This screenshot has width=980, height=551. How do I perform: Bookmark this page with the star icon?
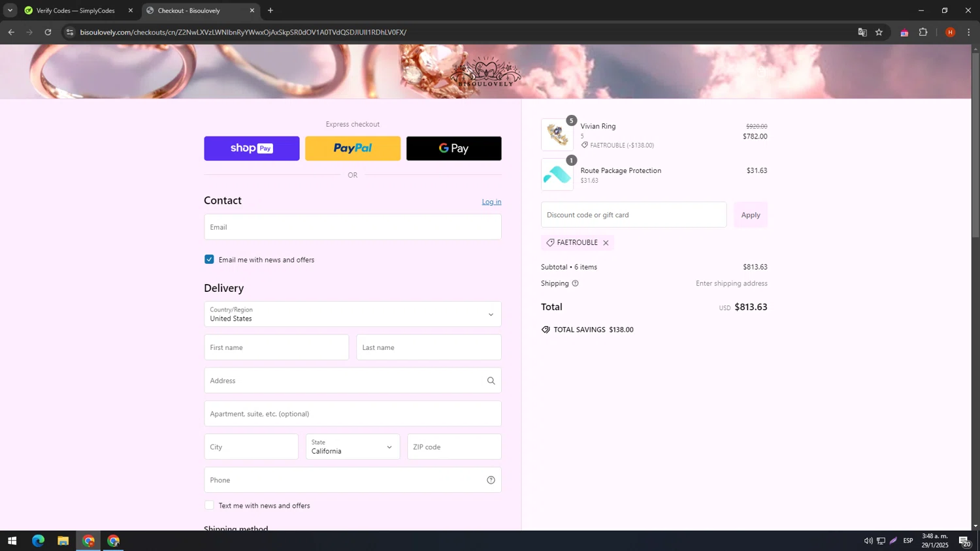click(x=879, y=32)
